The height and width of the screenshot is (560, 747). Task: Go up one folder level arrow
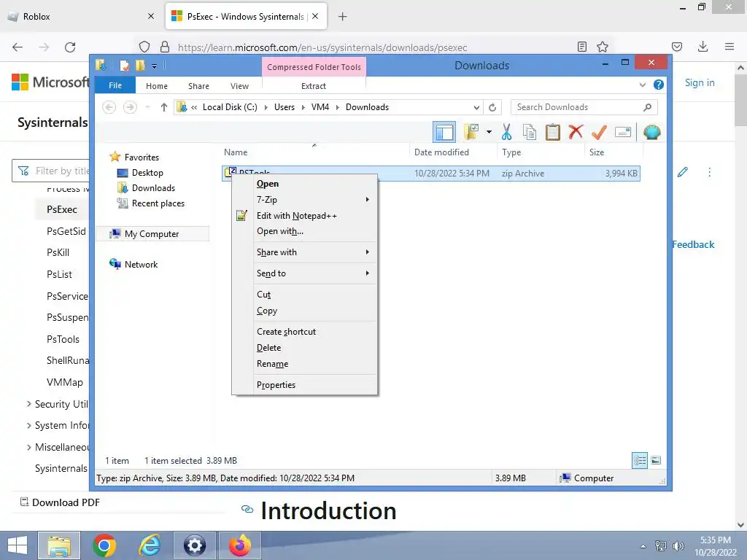tap(164, 107)
